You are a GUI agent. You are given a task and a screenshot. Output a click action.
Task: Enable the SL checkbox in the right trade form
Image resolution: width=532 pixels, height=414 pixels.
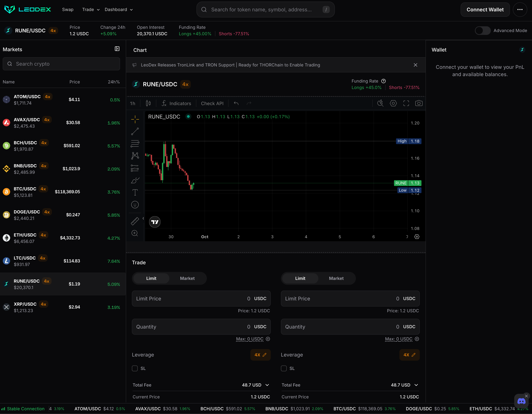[284, 368]
